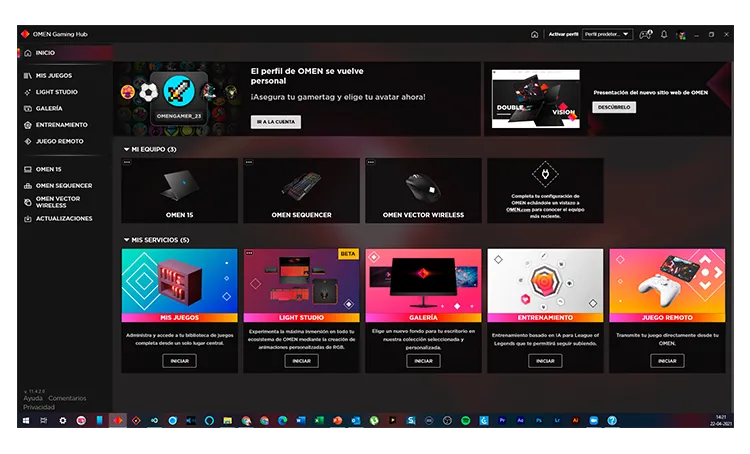Open the user avatar in top bar
The width and height of the screenshot is (750, 454).
681,35
